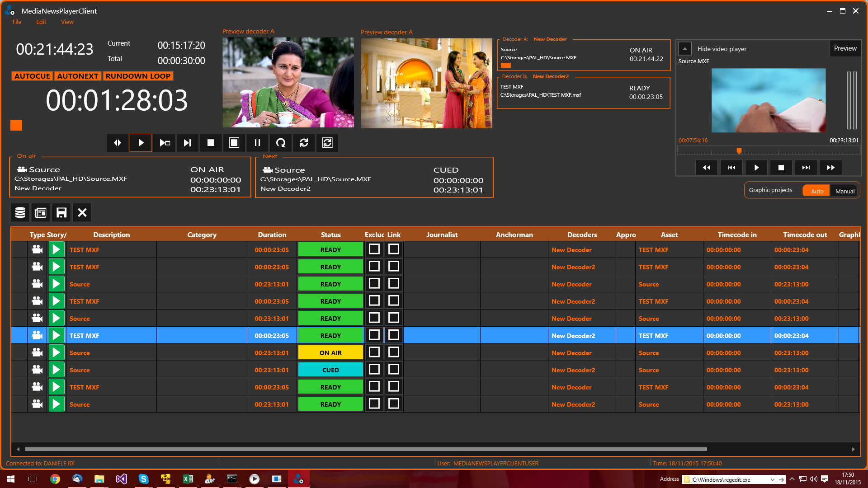This screenshot has height=488, width=868.
Task: Click the play-next skip transport icon
Action: (x=187, y=143)
